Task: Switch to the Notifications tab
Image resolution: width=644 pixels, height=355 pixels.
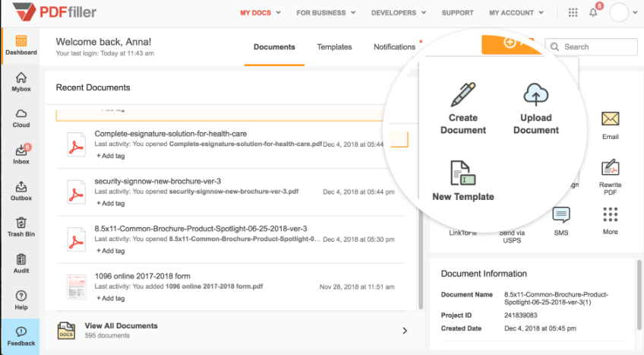Action: 394,47
